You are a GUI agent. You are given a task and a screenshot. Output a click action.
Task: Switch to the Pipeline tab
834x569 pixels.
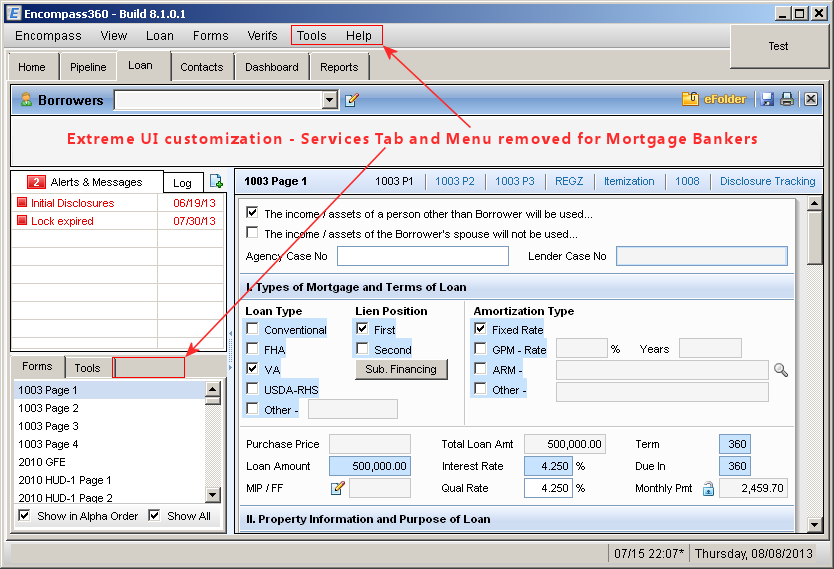tap(88, 67)
